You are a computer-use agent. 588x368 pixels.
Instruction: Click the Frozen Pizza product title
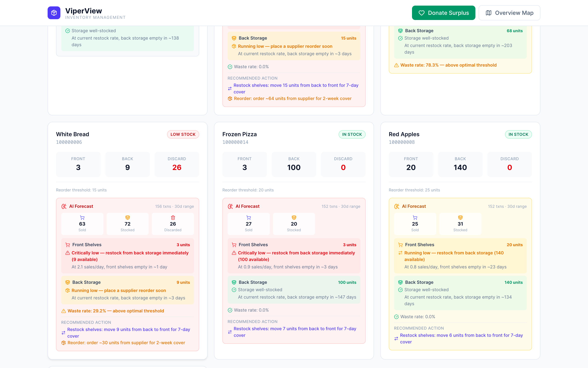click(239, 134)
